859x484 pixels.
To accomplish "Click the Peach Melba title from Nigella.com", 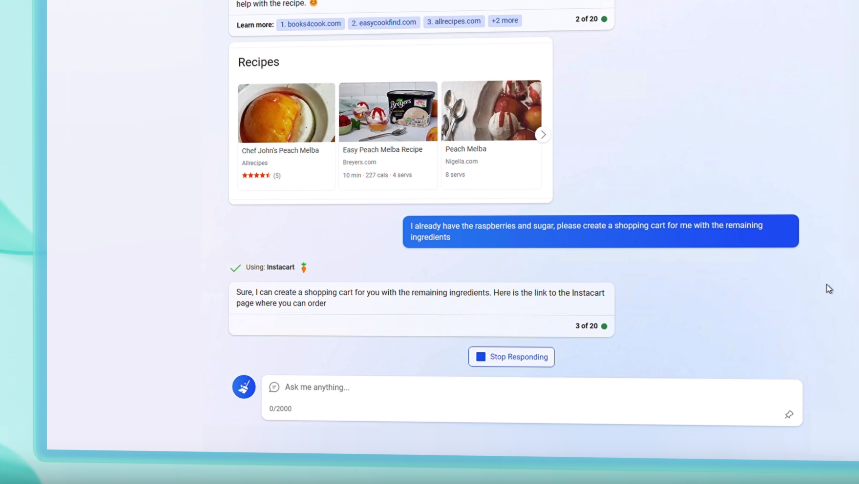I will [x=466, y=149].
